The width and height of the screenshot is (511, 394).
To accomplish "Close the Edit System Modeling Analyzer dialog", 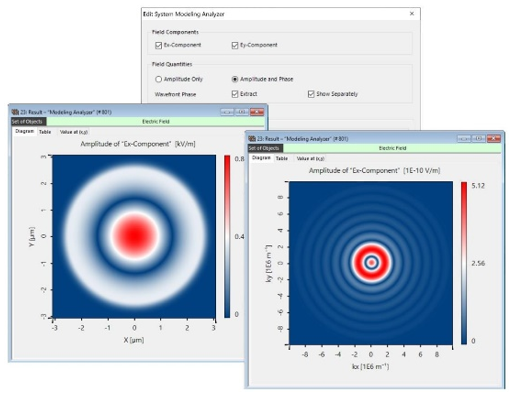I will click(x=412, y=14).
